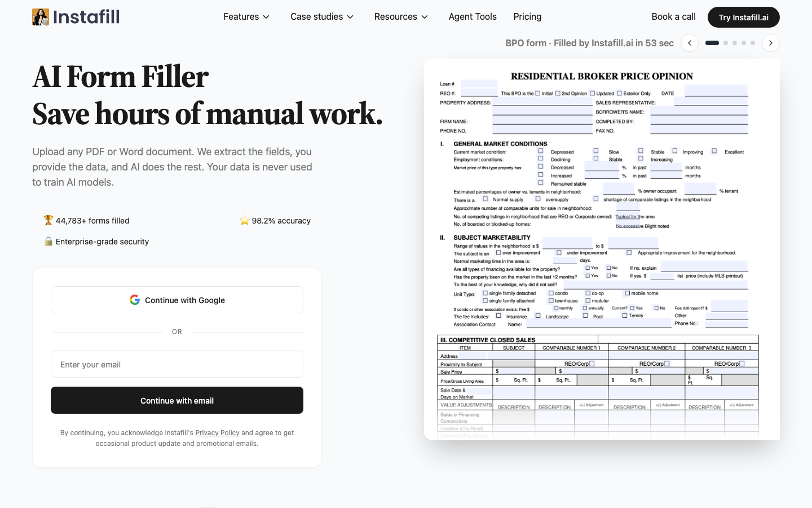812x508 pixels.
Task: Focus the Enter your email field
Action: 177,364
